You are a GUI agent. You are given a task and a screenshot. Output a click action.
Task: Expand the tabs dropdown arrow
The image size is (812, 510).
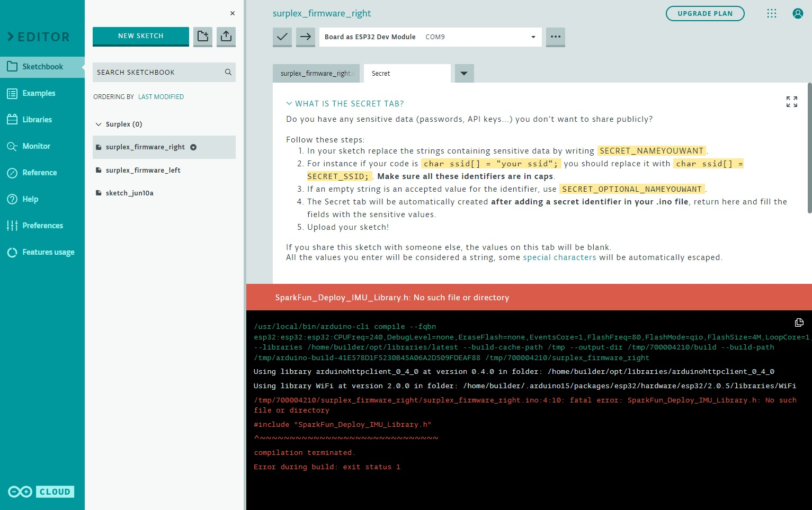tap(464, 74)
